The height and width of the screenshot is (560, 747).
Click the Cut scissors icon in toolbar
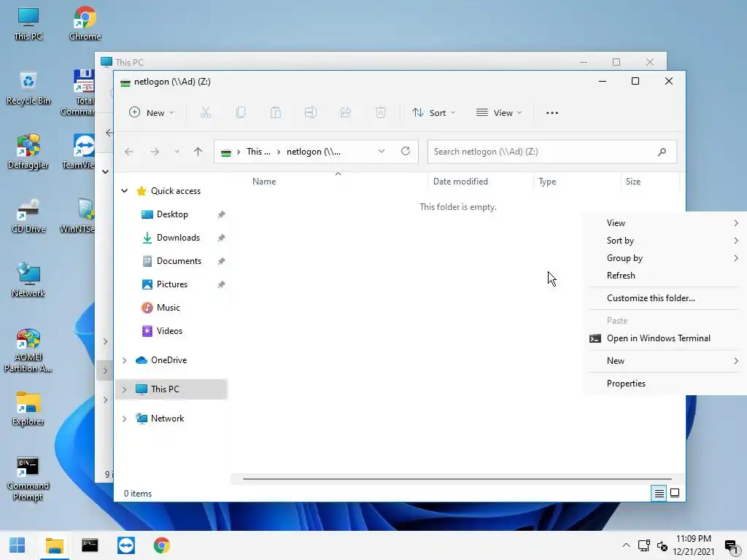click(205, 113)
